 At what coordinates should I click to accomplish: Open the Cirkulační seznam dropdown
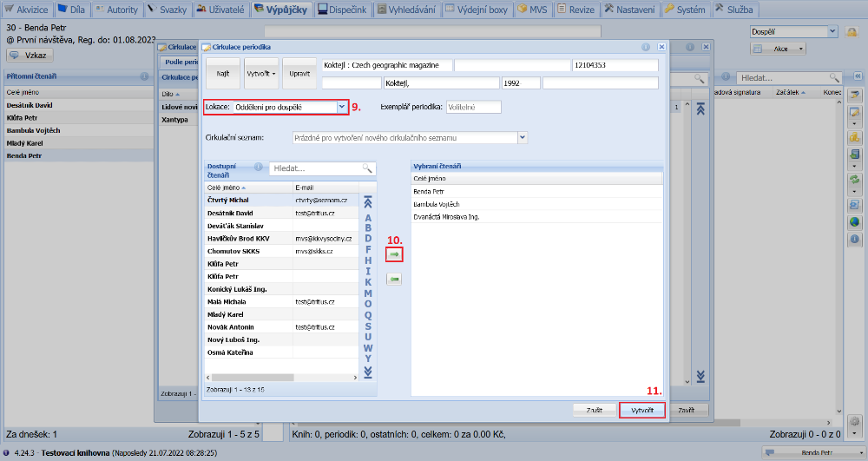click(x=522, y=137)
